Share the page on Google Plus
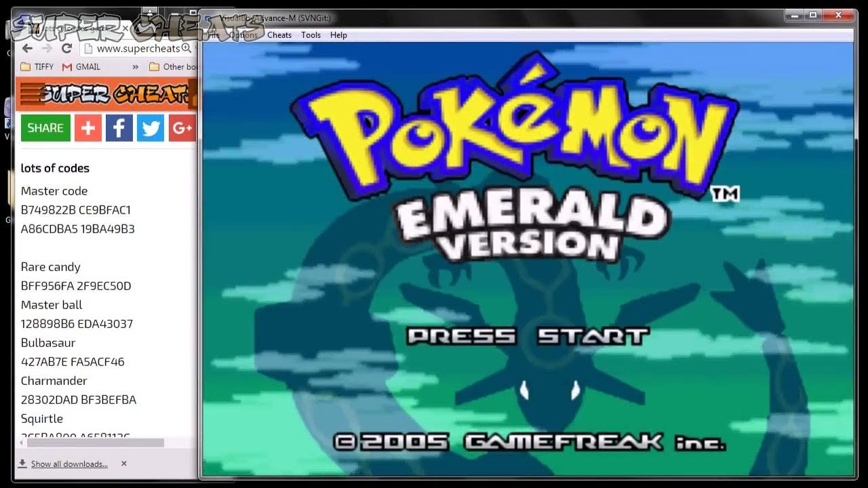Screen dimensions: 868x488 [x=182, y=127]
